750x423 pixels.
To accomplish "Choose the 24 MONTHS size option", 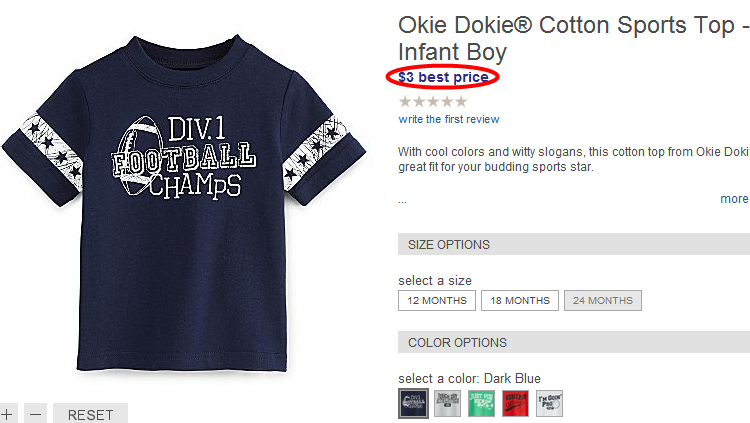I will point(603,300).
